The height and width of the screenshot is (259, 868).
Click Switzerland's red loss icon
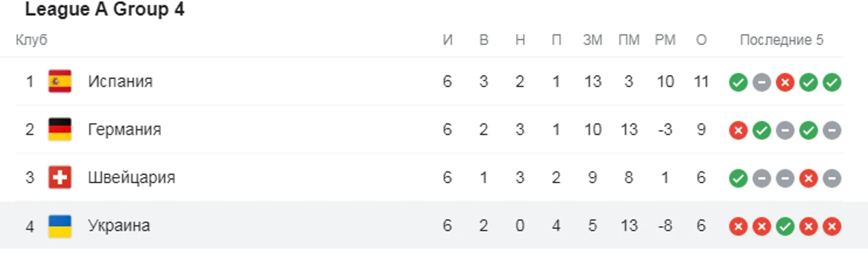808,178
